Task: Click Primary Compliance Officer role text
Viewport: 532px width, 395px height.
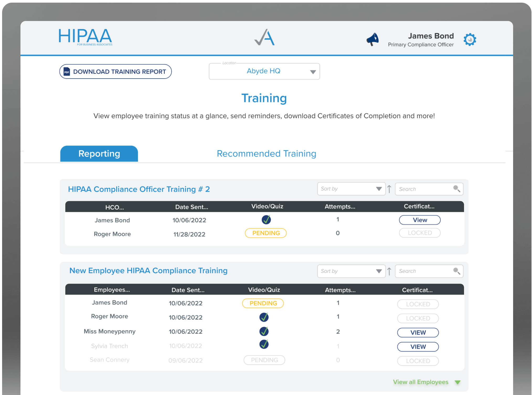Action: tap(421, 45)
